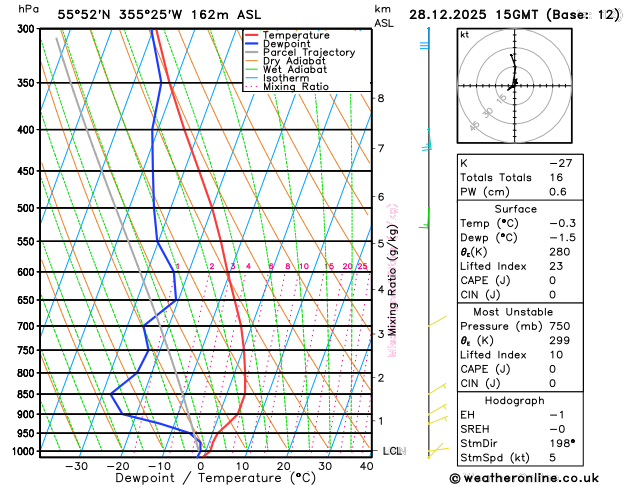Select the Wet Adiabat legend entry
The width and height of the screenshot is (629, 486).
click(286, 69)
